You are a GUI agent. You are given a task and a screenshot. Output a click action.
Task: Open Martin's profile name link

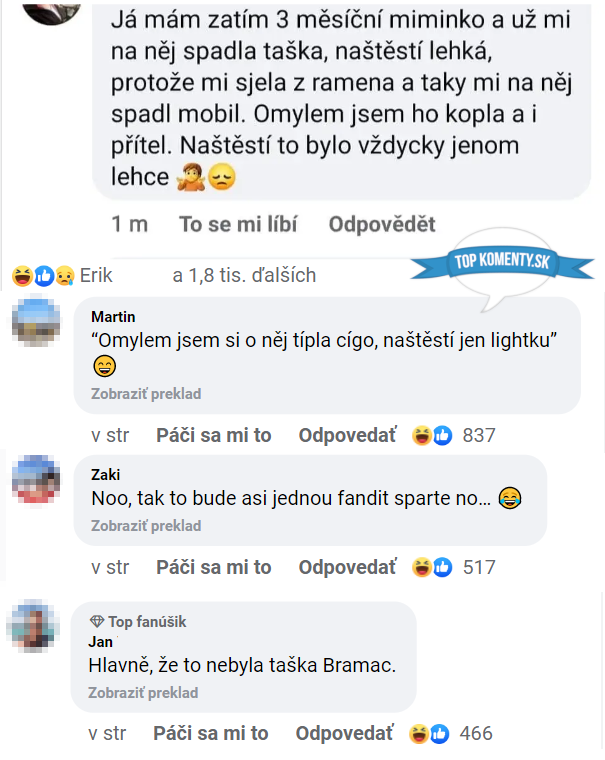pos(112,317)
